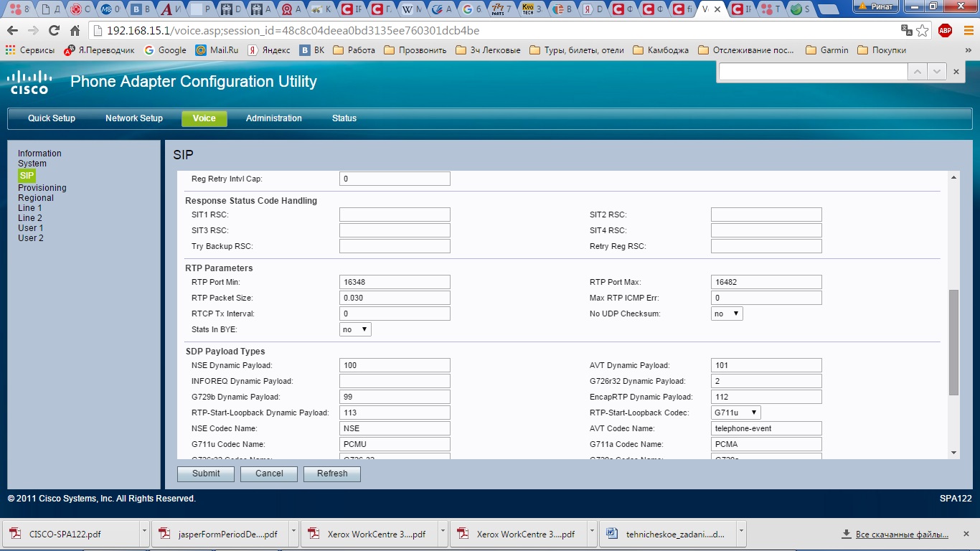
Task: Click the NSE Dynamic Payload field
Action: tap(395, 365)
